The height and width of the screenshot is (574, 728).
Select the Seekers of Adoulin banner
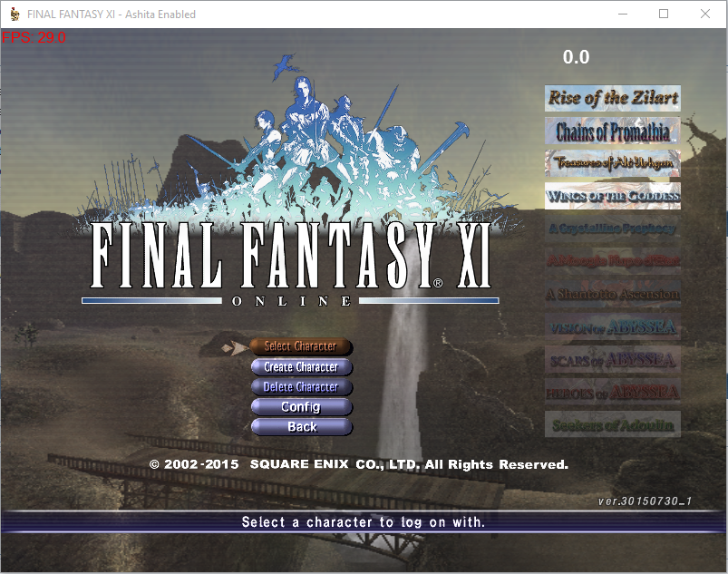click(613, 424)
